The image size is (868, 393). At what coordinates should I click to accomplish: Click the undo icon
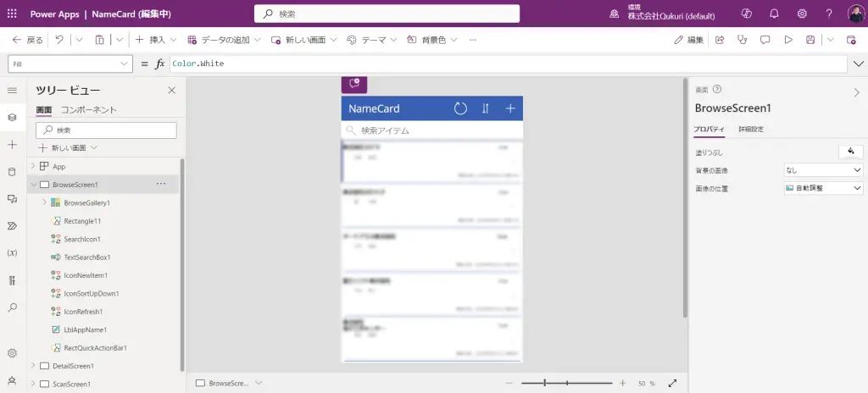[59, 40]
